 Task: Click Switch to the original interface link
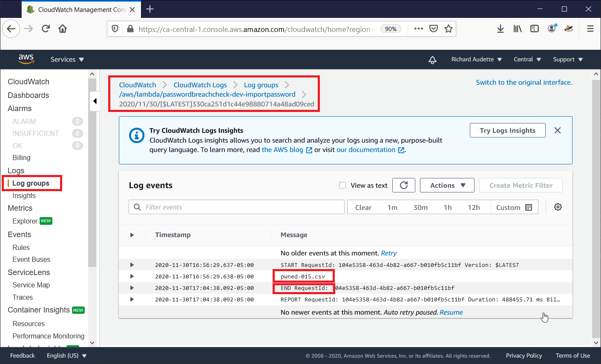click(523, 83)
